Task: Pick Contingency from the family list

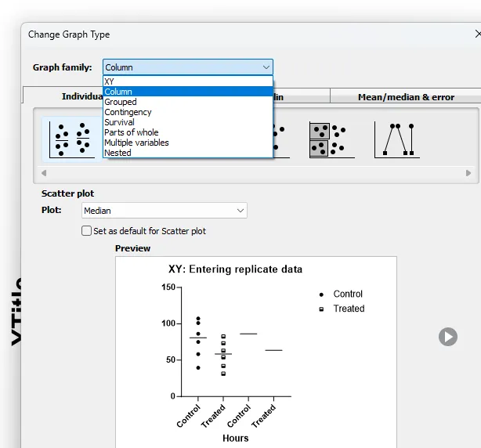Action: tap(128, 112)
